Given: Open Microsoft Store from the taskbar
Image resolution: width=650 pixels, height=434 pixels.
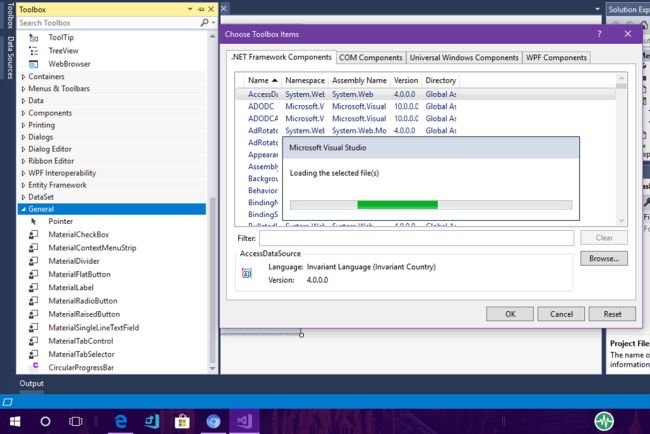Looking at the screenshot, I should [x=182, y=422].
